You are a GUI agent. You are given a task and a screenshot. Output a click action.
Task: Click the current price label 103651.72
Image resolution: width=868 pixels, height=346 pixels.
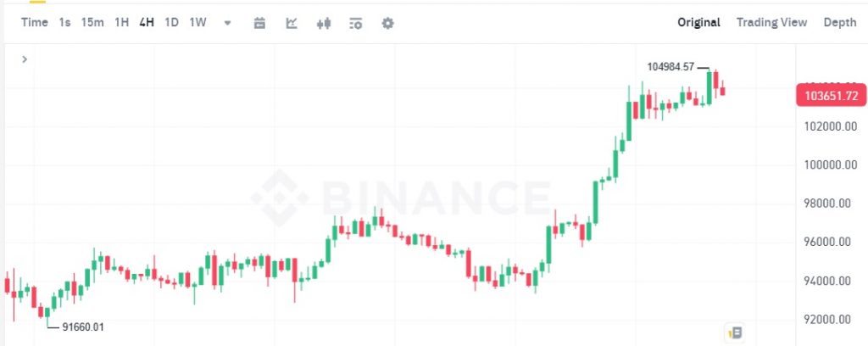(831, 96)
